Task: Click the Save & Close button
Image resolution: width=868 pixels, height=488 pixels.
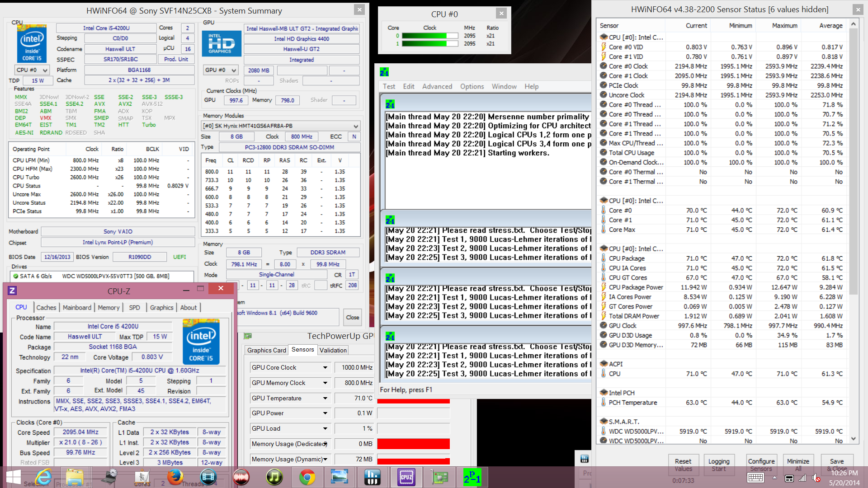Action: 836,465
